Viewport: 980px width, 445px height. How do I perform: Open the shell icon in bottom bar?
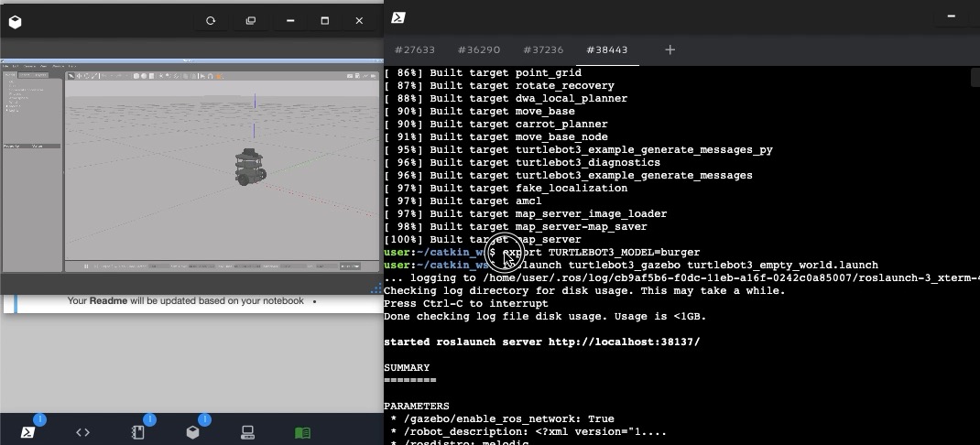point(27,432)
